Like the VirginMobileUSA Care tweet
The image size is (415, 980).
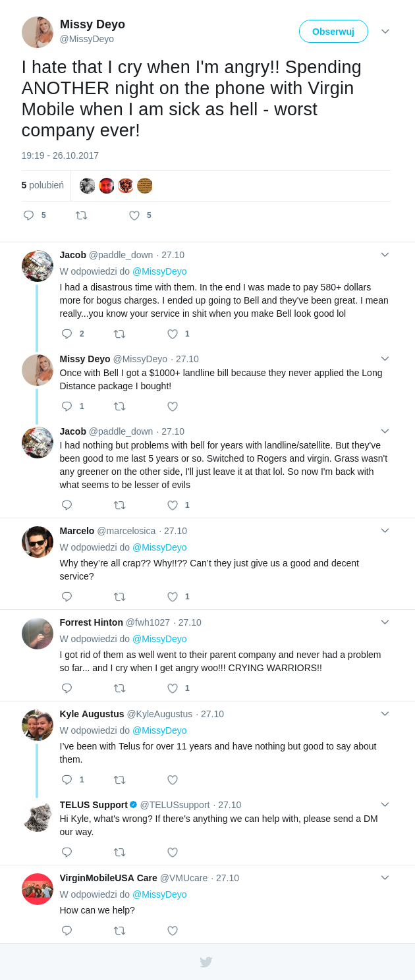point(173,931)
